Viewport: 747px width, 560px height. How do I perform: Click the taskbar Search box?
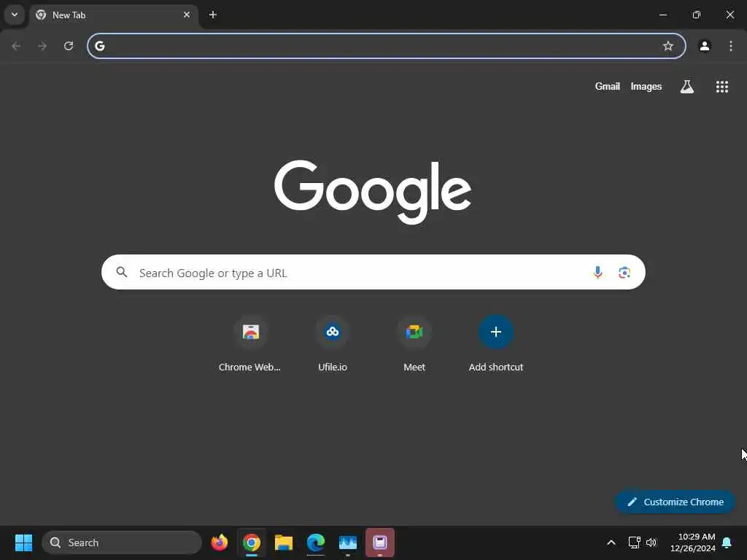pyautogui.click(x=122, y=542)
